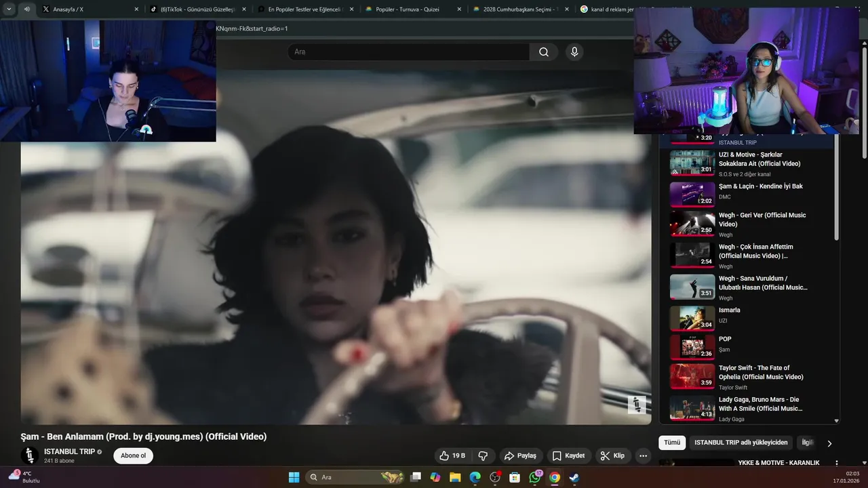
Task: Switch to the En Popüler Testler tab
Action: (x=305, y=9)
